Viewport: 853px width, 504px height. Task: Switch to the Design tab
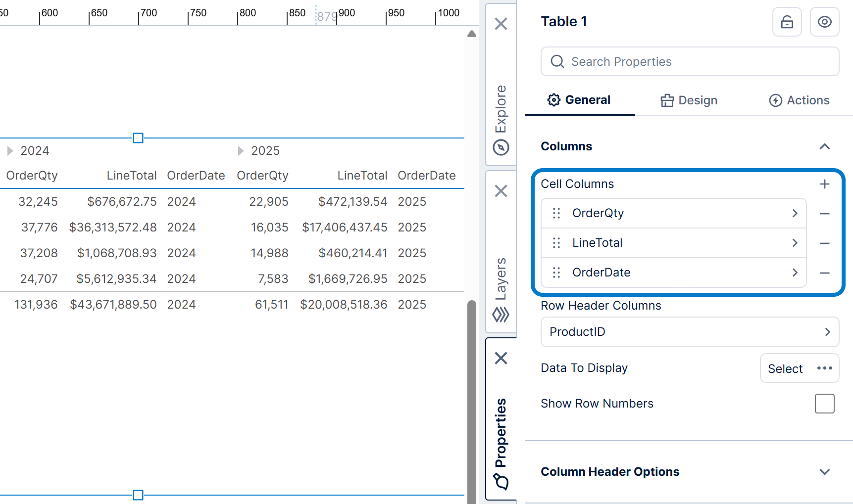(x=689, y=100)
